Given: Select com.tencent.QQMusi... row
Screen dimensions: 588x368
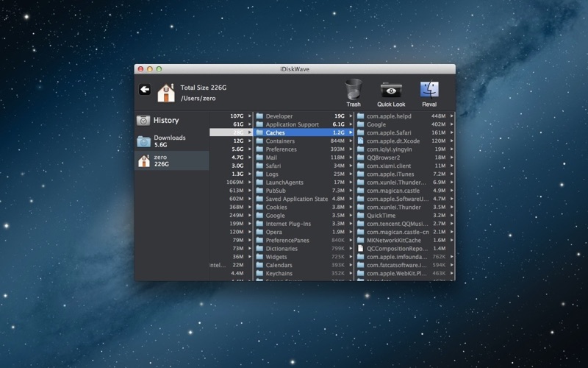Looking at the screenshot, I should coord(405,224).
